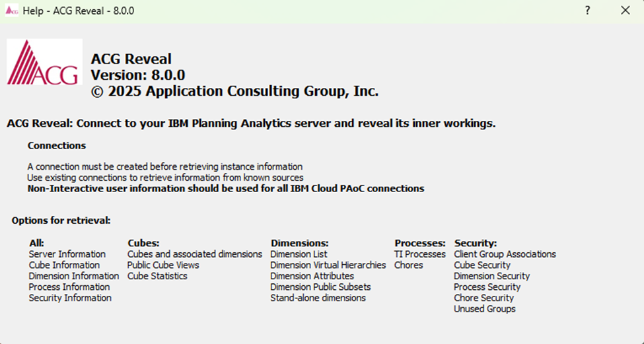Click Client Group Associations
Viewport: 644px width, 344px height.
505,254
